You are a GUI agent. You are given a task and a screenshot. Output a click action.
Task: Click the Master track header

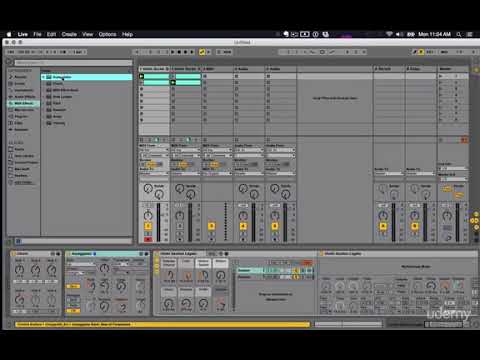pos(453,69)
